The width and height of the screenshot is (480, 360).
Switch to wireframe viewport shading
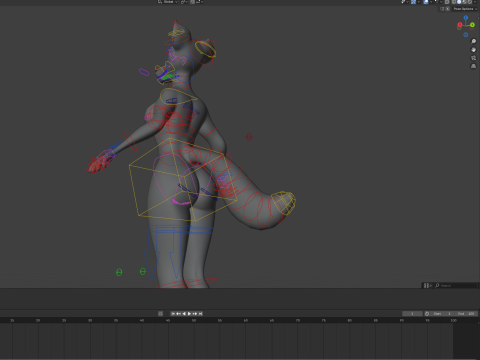(x=454, y=2)
